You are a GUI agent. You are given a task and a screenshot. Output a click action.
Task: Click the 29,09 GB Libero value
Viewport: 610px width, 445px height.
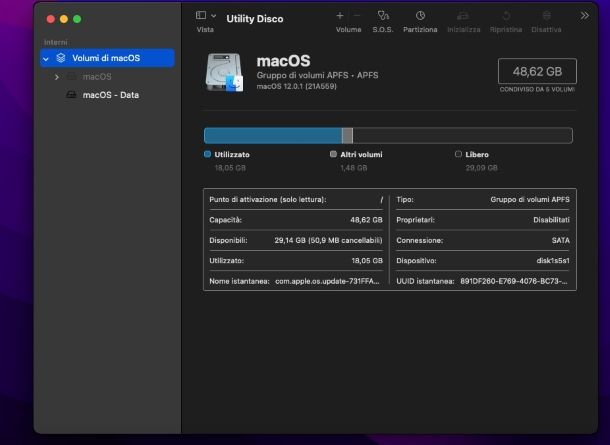[482, 168]
